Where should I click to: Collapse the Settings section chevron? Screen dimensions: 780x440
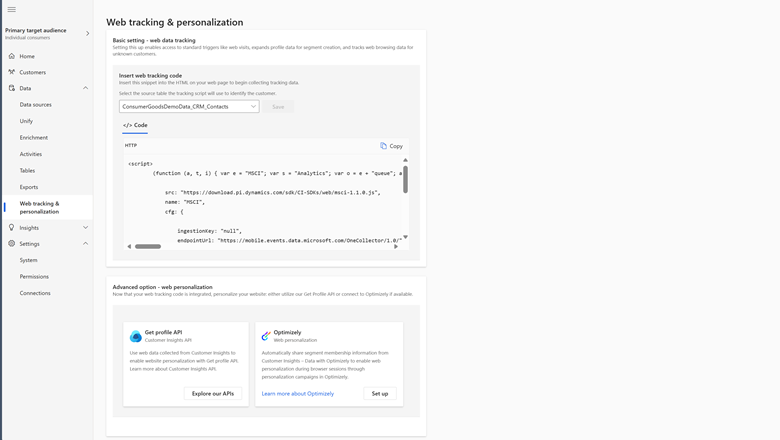tap(85, 244)
